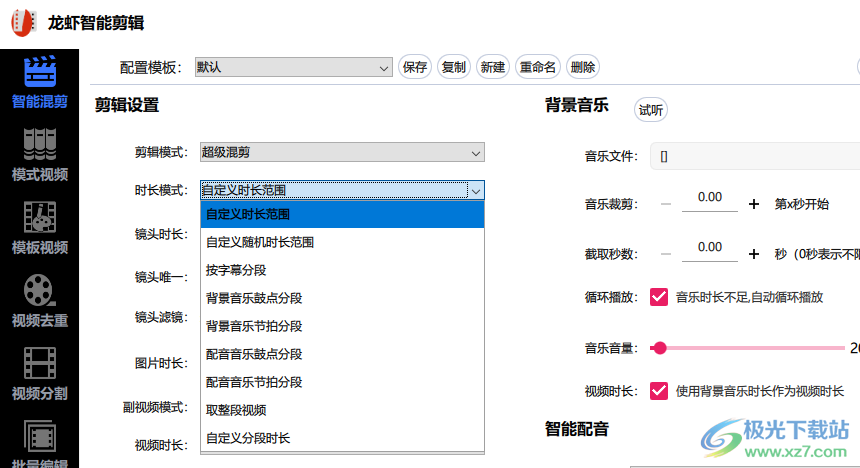The width and height of the screenshot is (860, 468).
Task: Open the 视频分割 sidebar section
Action: pyautogui.click(x=39, y=374)
